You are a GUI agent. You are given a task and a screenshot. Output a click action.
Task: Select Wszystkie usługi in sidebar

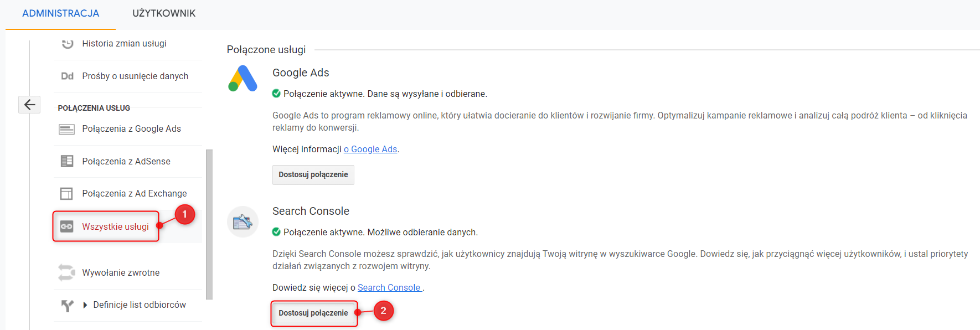click(x=115, y=227)
